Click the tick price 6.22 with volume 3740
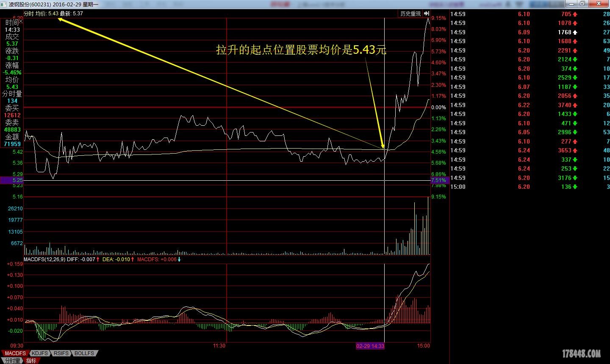The width and height of the screenshot is (610, 364). pyautogui.click(x=524, y=105)
